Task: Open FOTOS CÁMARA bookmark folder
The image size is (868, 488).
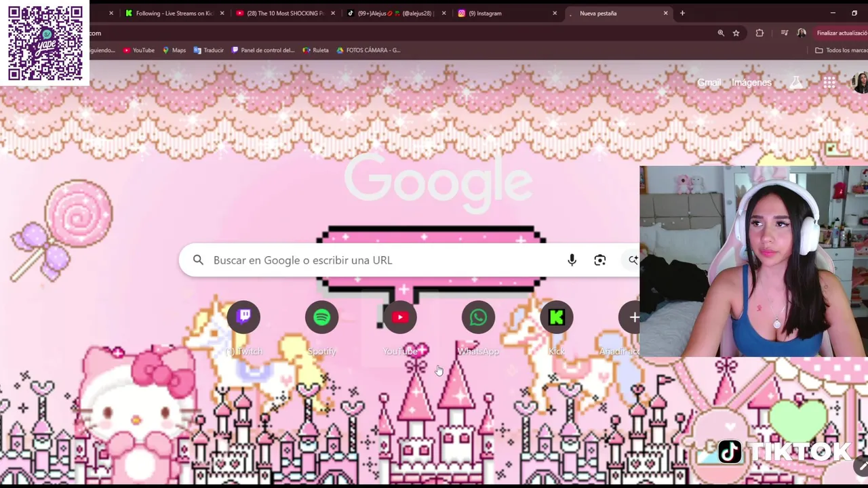Action: click(x=368, y=50)
